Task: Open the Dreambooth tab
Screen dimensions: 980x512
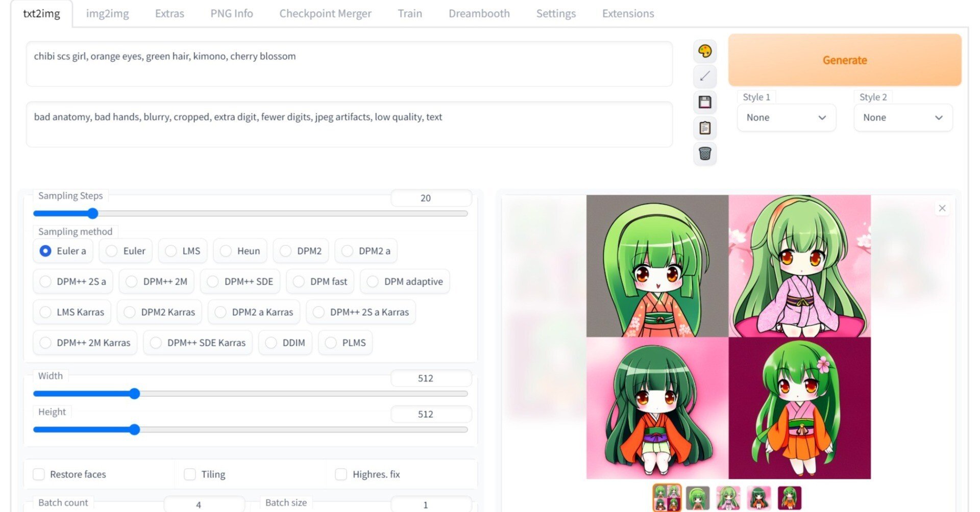Action: [x=479, y=14]
